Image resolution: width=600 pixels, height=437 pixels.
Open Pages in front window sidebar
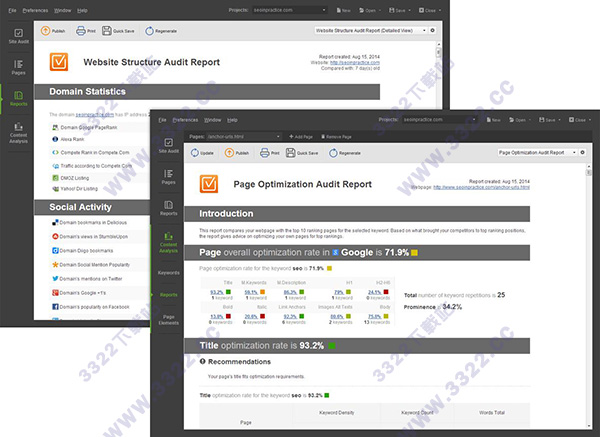point(168,177)
